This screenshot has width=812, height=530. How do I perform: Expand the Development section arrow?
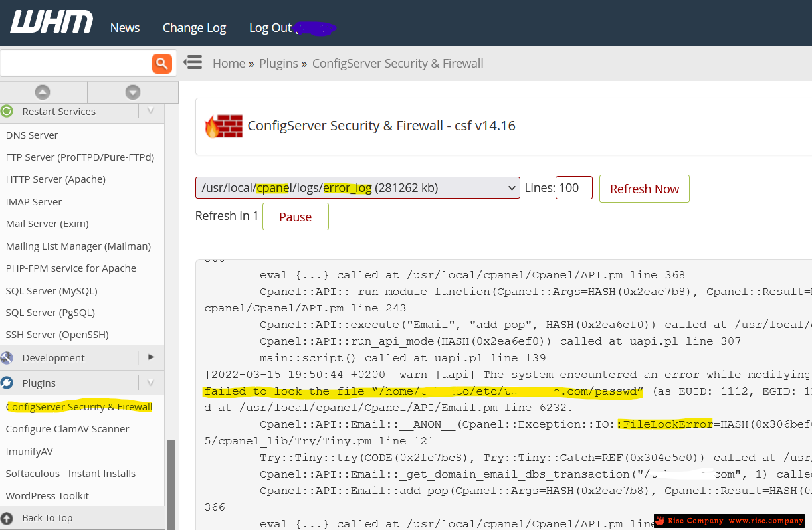click(151, 357)
